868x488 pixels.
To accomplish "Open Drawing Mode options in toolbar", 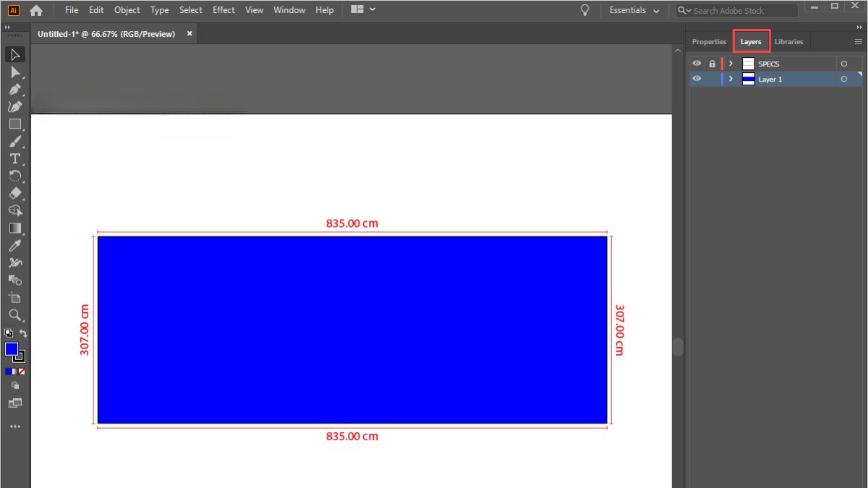I will (x=15, y=386).
